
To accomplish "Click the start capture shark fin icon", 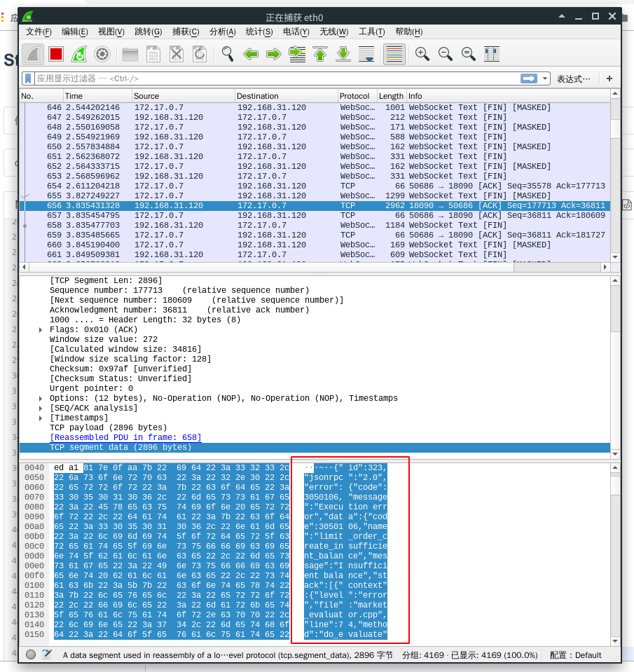I will (33, 55).
